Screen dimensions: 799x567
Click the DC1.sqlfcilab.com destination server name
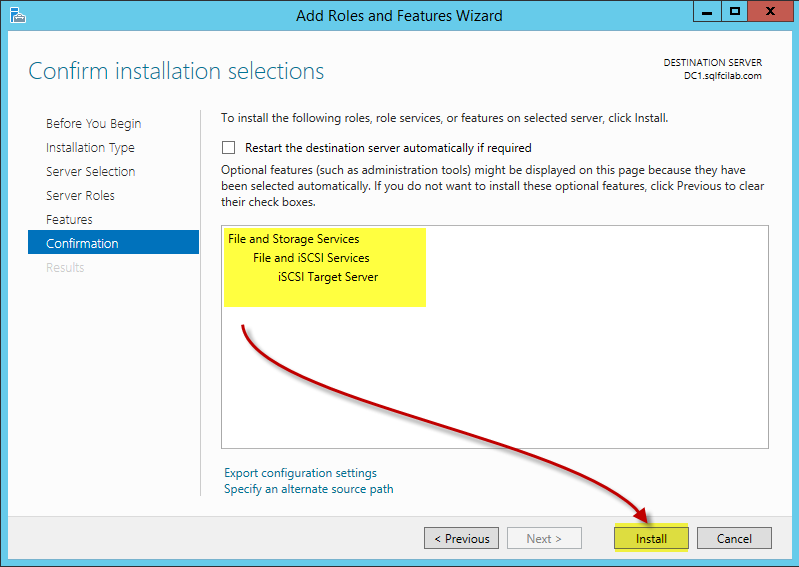point(723,76)
